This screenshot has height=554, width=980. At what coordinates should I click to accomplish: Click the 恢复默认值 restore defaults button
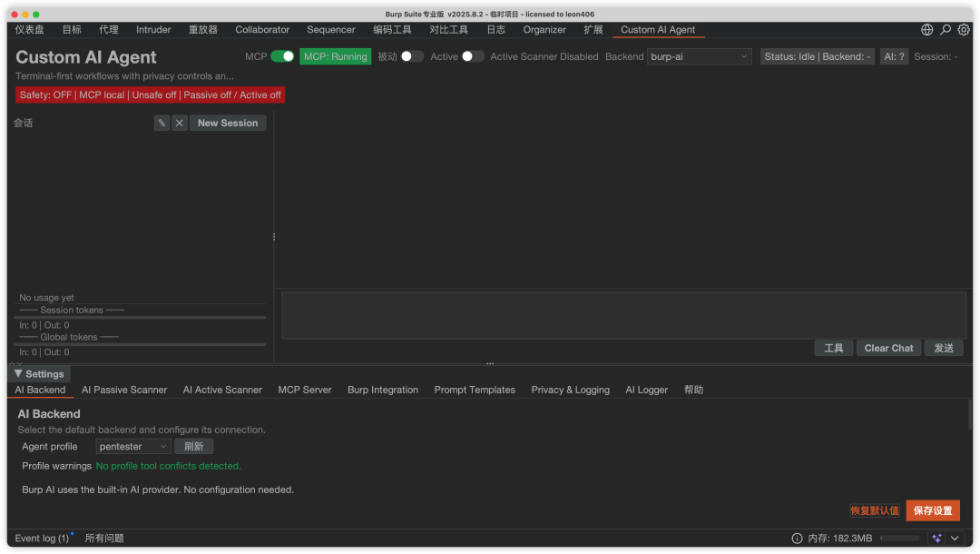click(875, 510)
